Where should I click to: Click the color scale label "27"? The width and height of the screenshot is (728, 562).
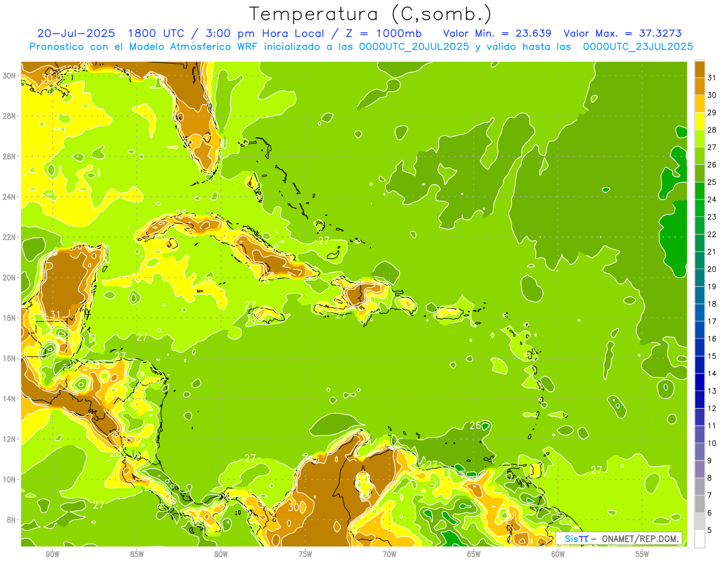tap(712, 147)
